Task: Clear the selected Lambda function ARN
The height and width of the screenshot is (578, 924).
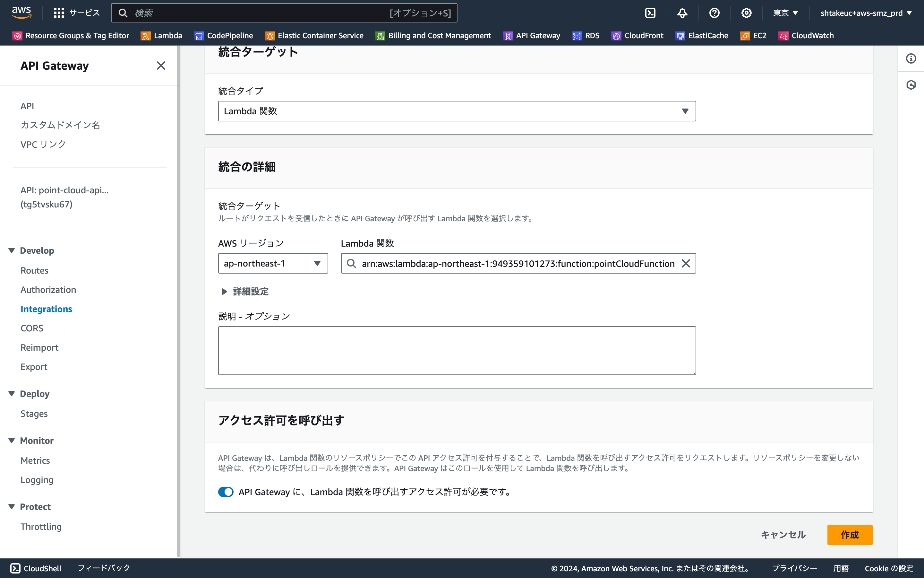Action: (686, 263)
